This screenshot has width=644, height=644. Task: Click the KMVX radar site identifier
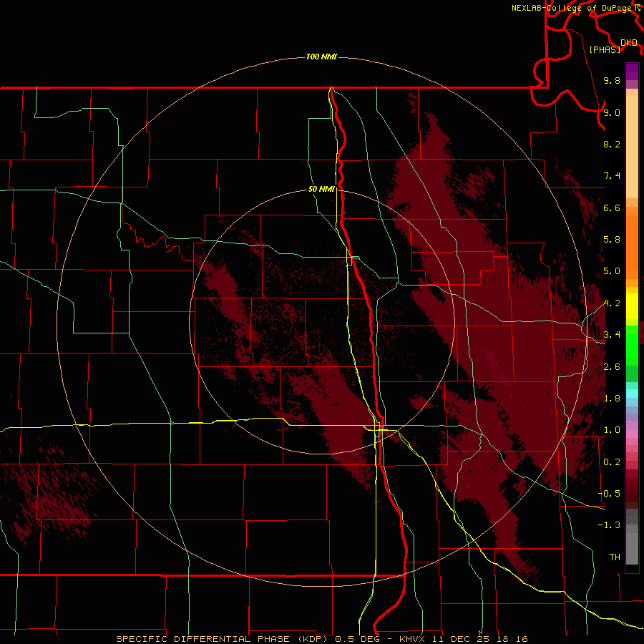coord(413,639)
